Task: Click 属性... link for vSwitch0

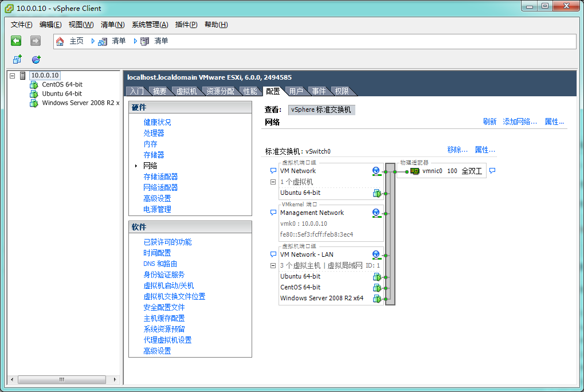Action: pyautogui.click(x=485, y=150)
